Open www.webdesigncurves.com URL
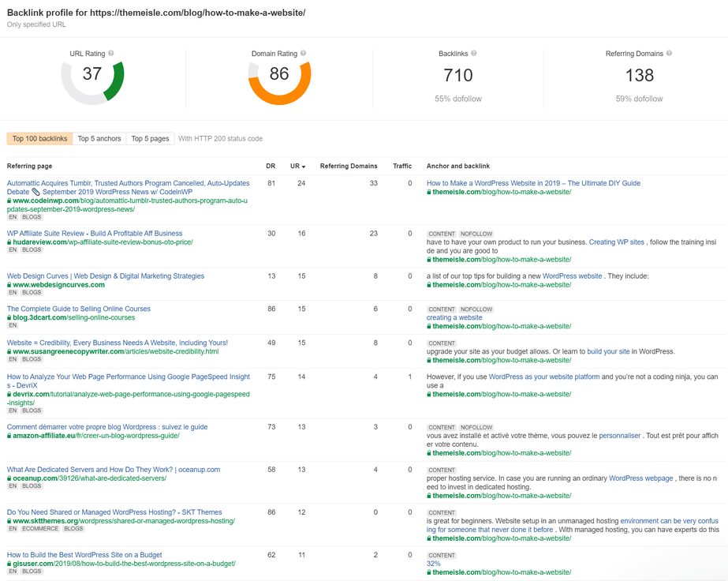Viewport: 728px width, 581px height. click(59, 285)
